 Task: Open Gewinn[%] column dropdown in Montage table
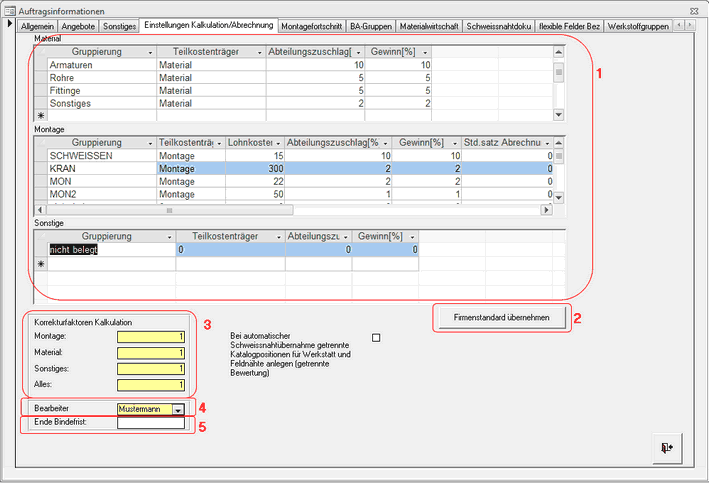[x=446, y=143]
